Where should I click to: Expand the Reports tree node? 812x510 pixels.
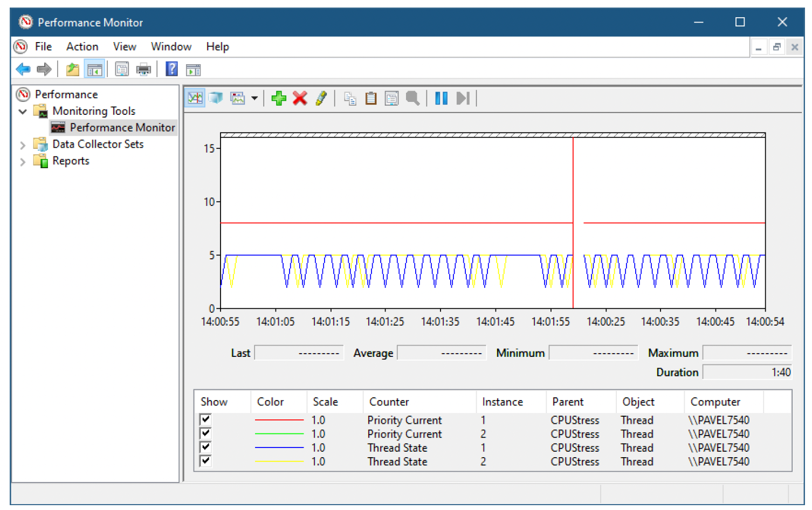23,161
